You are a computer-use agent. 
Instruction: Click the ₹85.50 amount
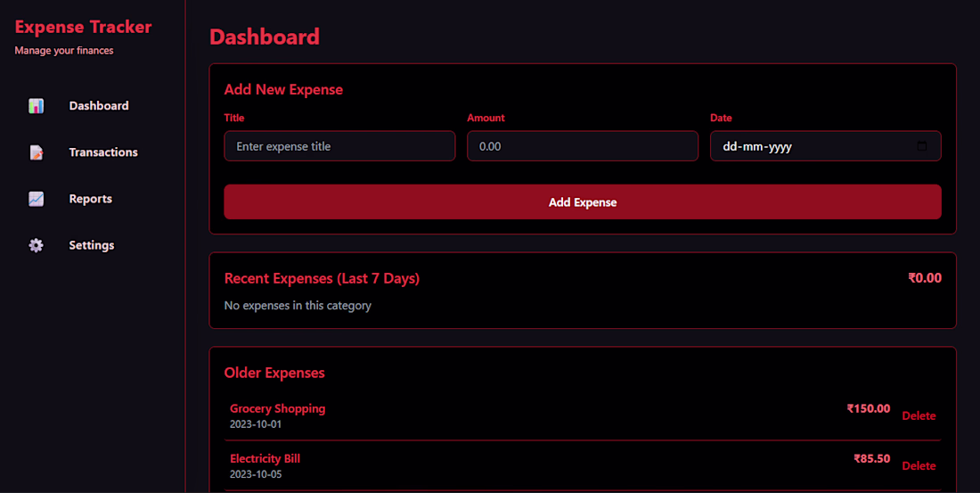coord(872,458)
